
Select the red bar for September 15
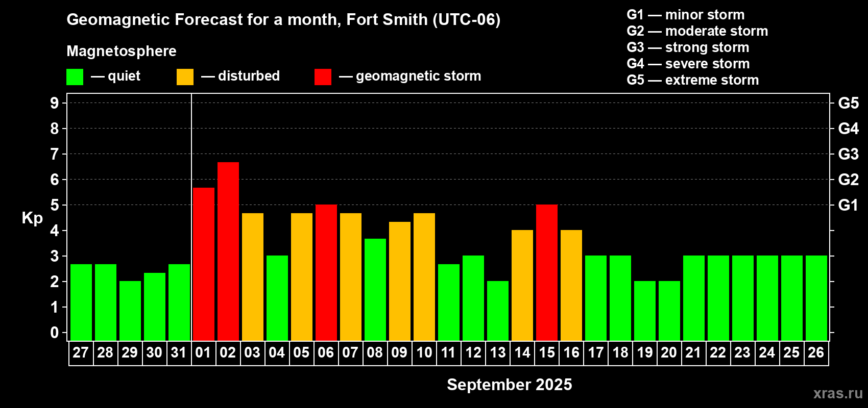click(x=547, y=273)
